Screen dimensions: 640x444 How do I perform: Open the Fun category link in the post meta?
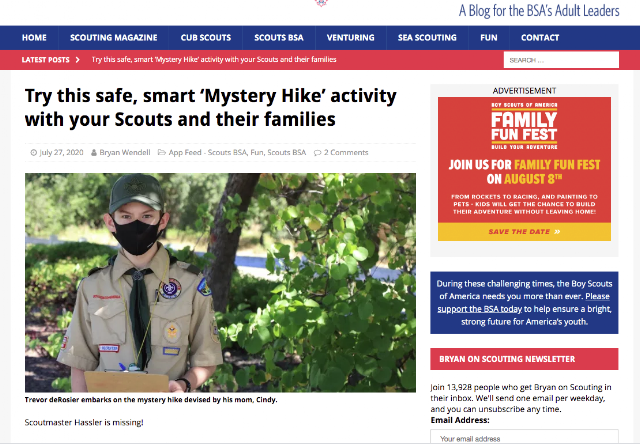[256, 152]
